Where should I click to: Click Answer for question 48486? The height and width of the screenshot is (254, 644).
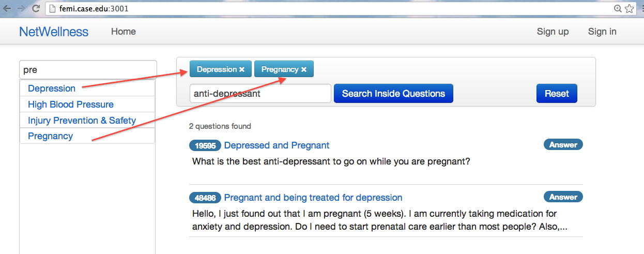coord(563,197)
